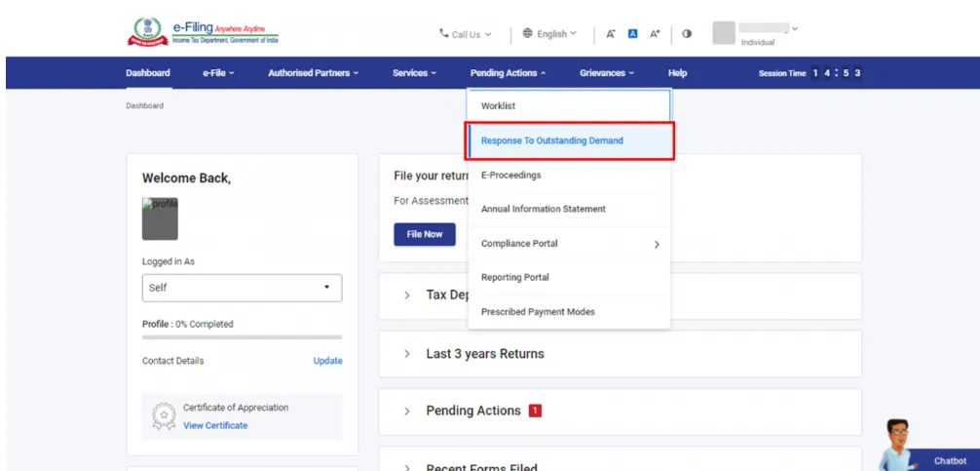
Task: Select Annual Information Statement option
Action: (x=569, y=209)
